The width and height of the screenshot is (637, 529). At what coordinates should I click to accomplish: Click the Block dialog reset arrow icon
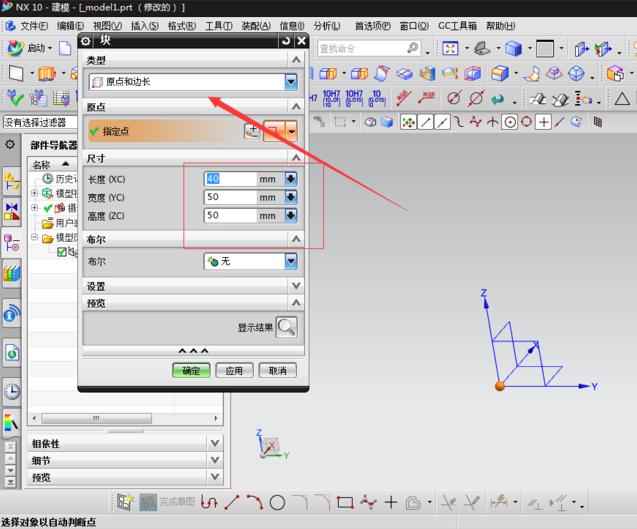click(285, 41)
